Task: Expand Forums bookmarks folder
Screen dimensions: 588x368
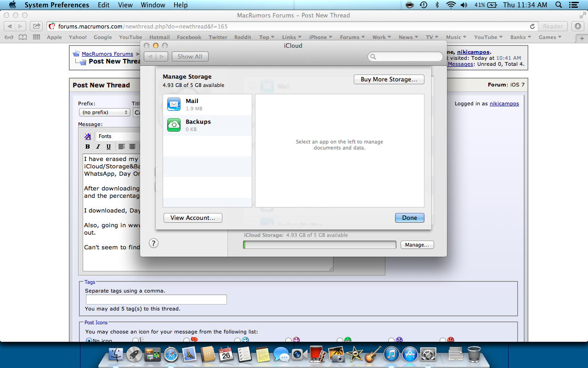Action: click(352, 37)
